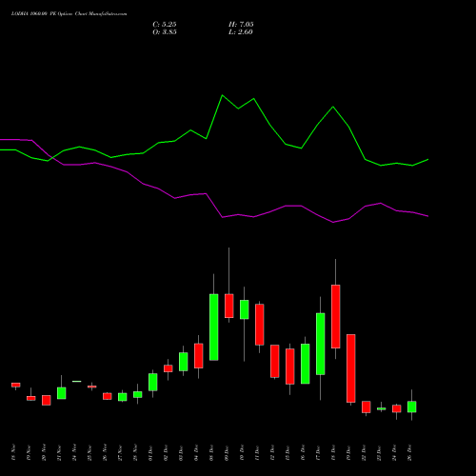Click the high value 'H: 7.05'
This screenshot has width=476, height=476.
pyautogui.click(x=241, y=25)
